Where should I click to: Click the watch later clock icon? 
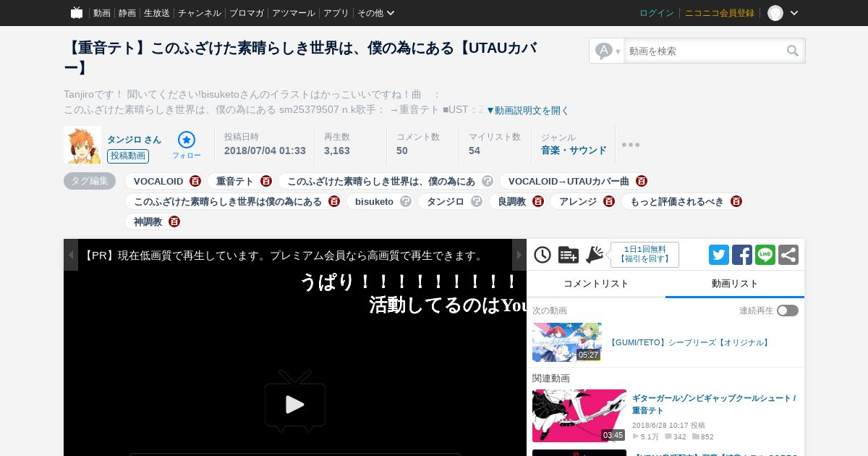[x=542, y=255]
